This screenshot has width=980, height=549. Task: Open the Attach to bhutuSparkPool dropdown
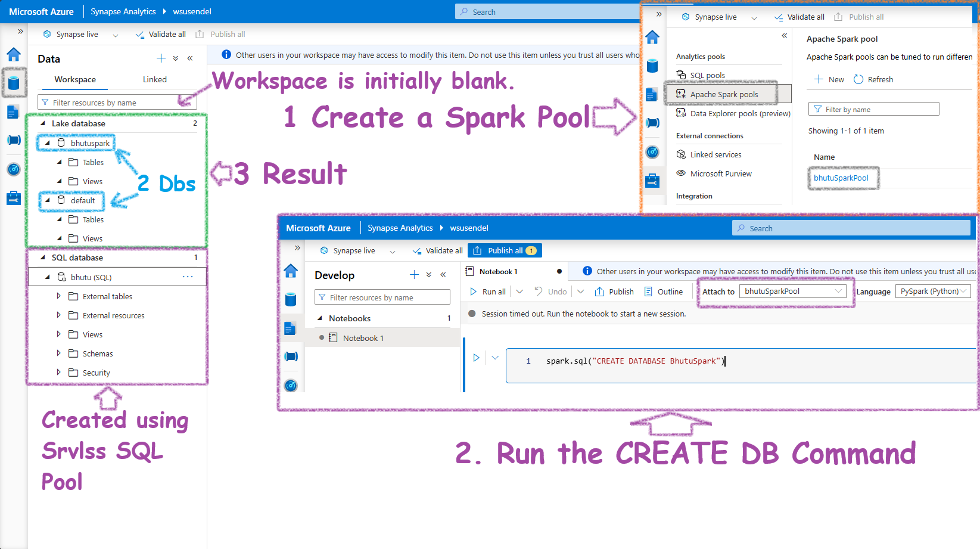click(792, 291)
